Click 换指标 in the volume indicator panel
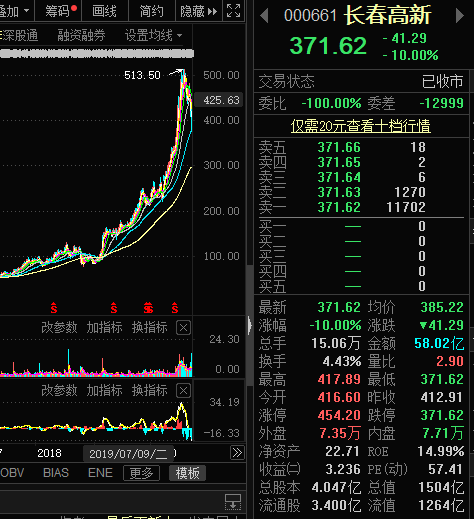 [150, 327]
